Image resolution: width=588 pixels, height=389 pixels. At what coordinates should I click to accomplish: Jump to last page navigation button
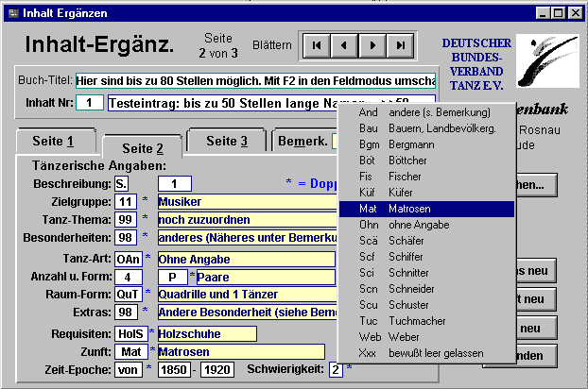tap(400, 45)
